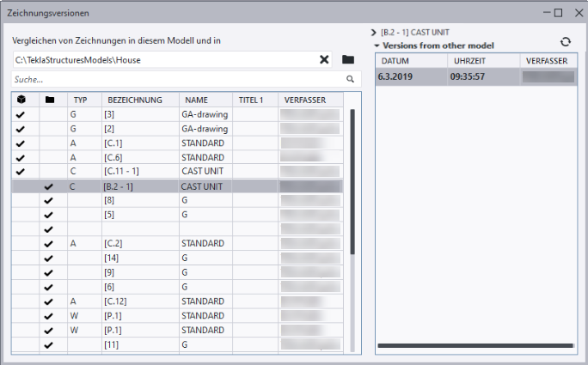Collapse Versions from other model section

[377, 46]
